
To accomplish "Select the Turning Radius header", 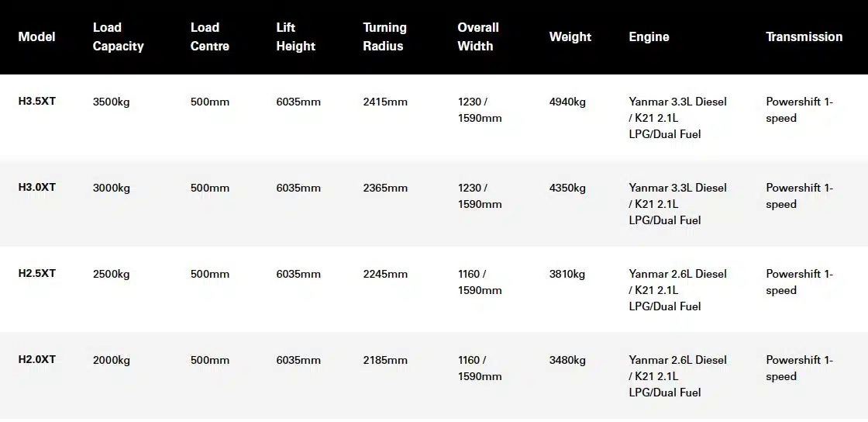I will tap(384, 37).
